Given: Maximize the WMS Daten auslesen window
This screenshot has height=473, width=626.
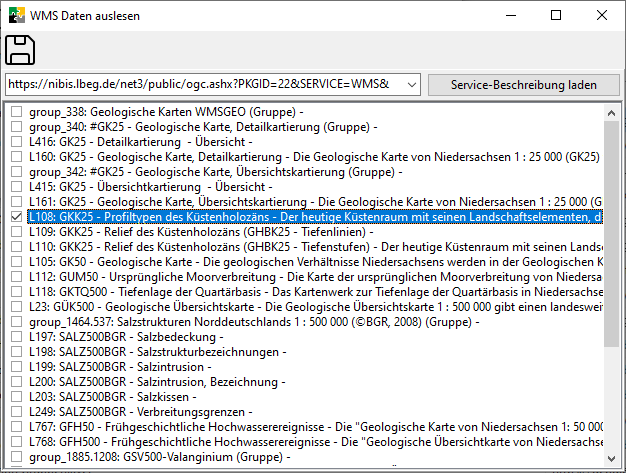Looking at the screenshot, I should click(x=556, y=15).
